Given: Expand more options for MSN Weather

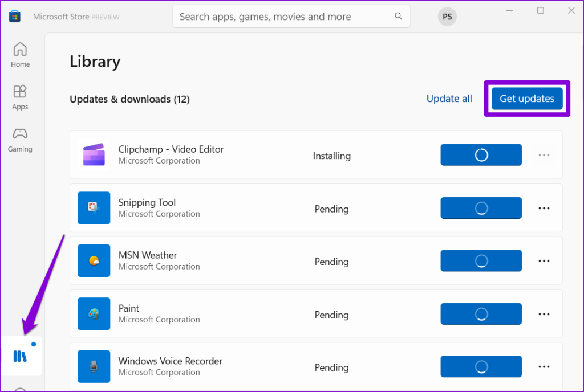Looking at the screenshot, I should coord(544,261).
